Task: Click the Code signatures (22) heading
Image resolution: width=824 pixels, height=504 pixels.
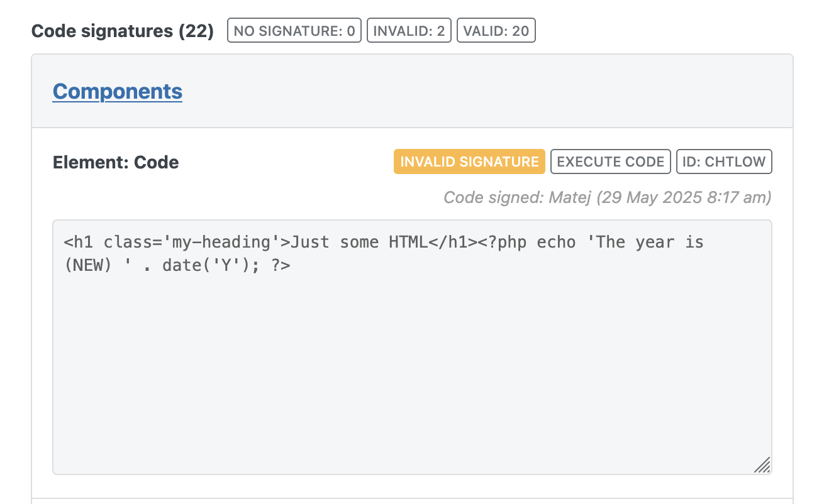Action: click(123, 31)
